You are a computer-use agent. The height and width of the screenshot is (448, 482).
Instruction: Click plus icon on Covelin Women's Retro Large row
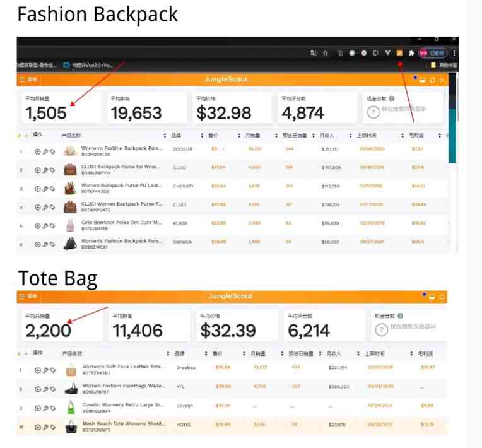(37, 408)
